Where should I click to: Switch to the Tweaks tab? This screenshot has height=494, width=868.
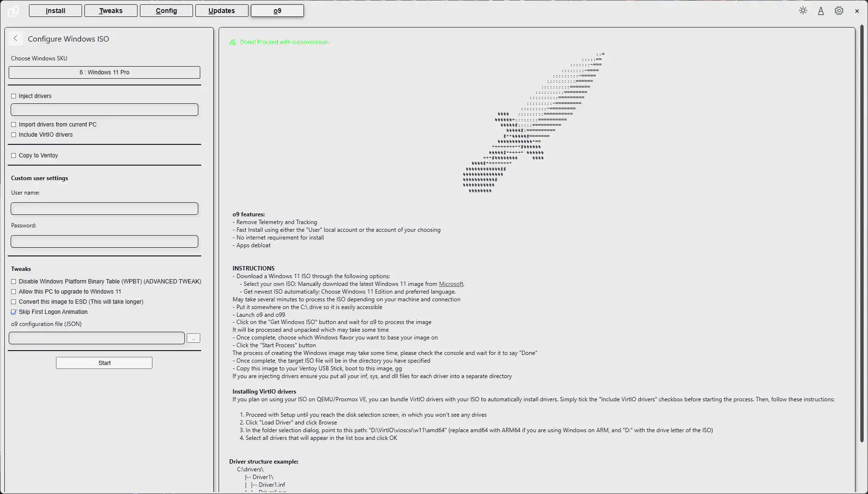(111, 11)
